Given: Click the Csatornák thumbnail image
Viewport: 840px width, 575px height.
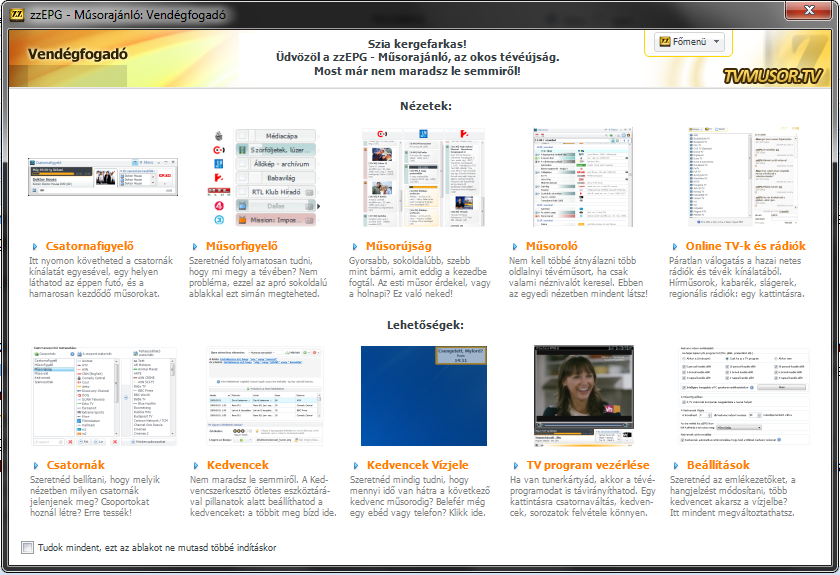Looking at the screenshot, I should click(103, 397).
